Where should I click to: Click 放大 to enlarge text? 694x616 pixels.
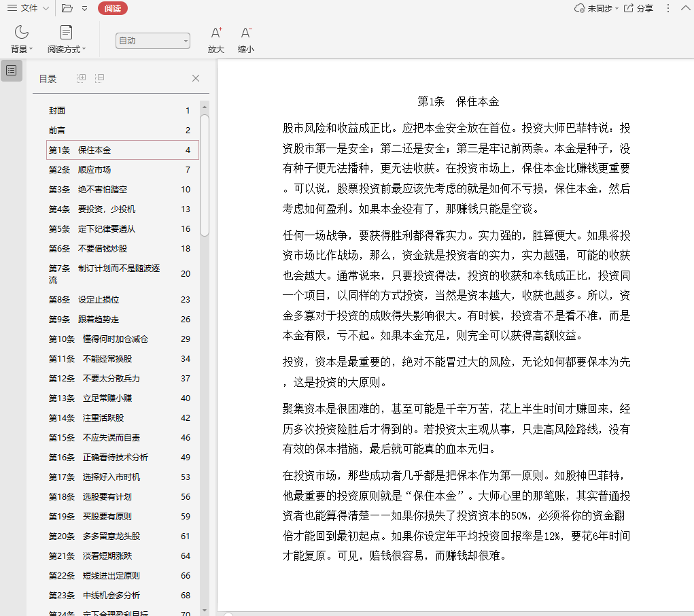point(216,33)
